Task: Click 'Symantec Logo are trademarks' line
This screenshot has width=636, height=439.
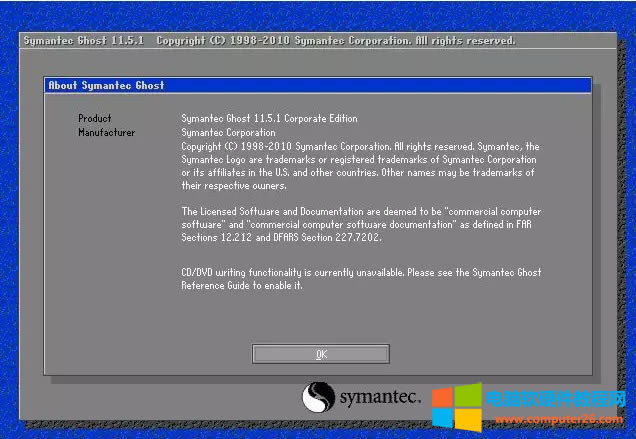Action: tap(359, 159)
